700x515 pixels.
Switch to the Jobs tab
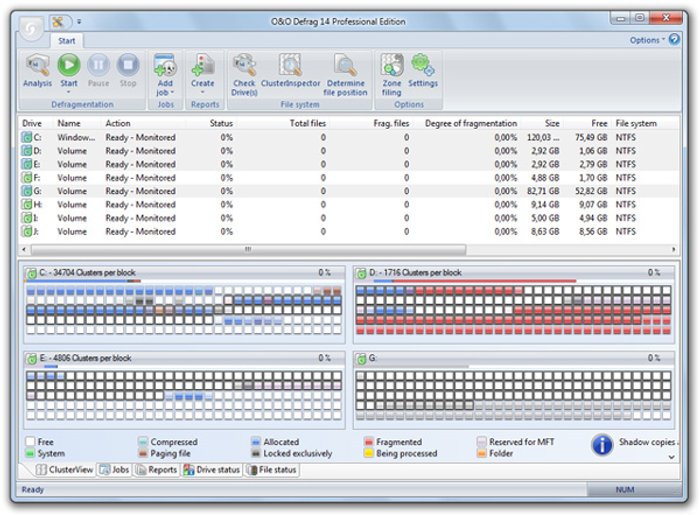(x=115, y=469)
